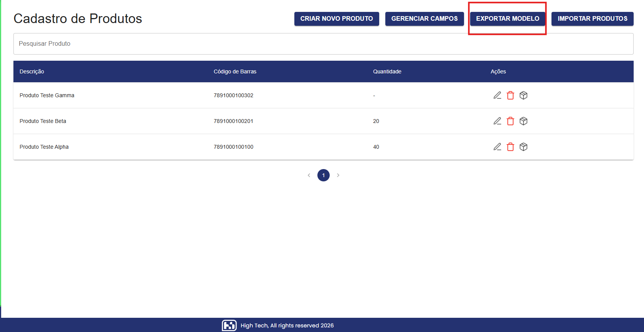Open box icon for Produto Teste Alpha

click(523, 147)
